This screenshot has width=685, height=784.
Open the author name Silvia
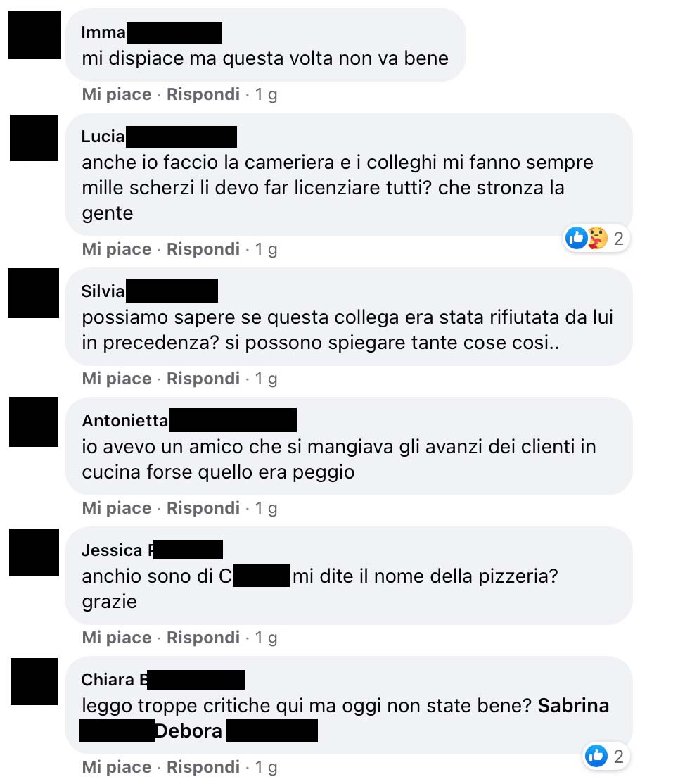[103, 291]
